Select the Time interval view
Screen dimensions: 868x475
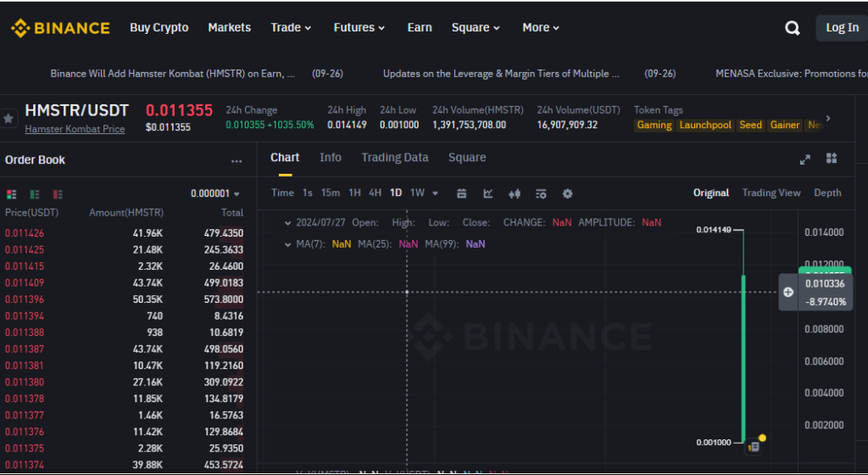click(x=282, y=193)
